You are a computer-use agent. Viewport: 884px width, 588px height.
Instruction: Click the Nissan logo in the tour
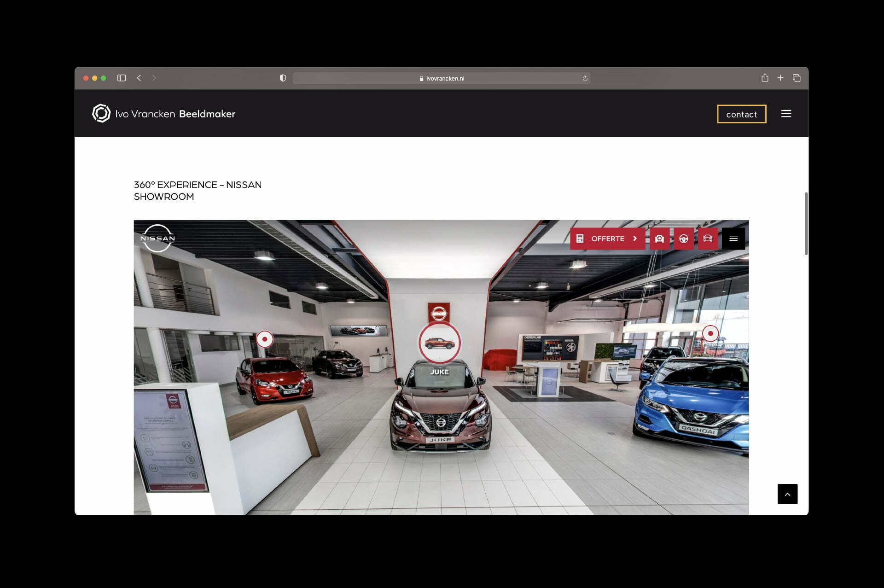coord(157,238)
